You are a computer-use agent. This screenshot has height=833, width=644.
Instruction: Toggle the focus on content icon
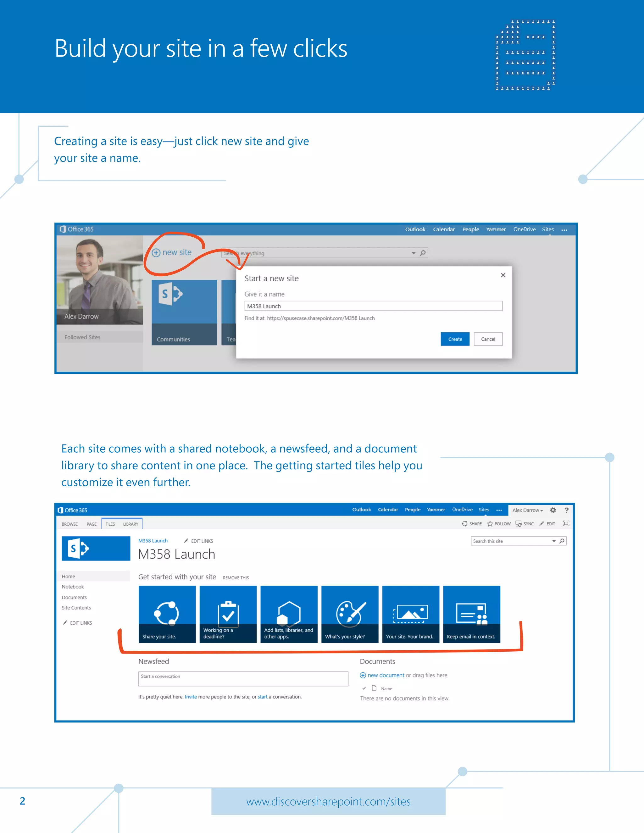566,524
